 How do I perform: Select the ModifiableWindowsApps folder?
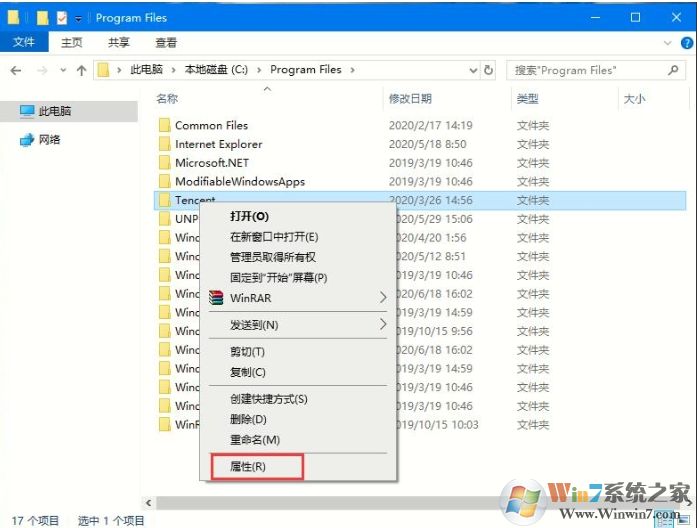tap(240, 182)
